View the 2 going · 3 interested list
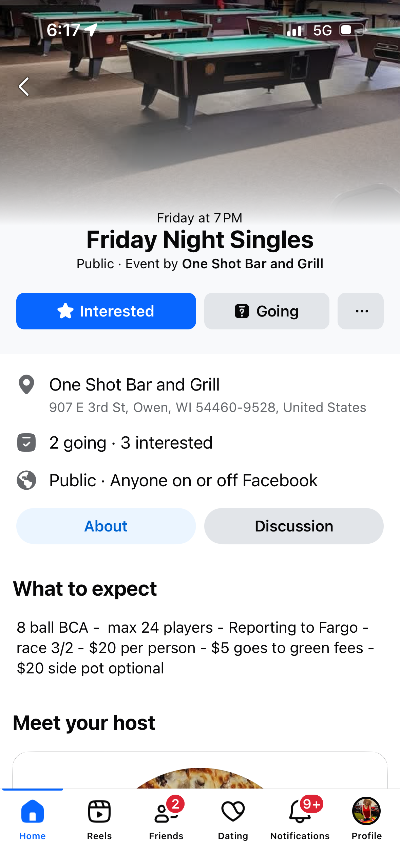 pos(131,443)
